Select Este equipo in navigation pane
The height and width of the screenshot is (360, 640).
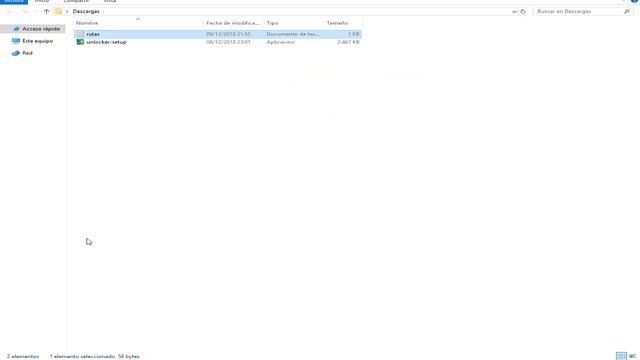pyautogui.click(x=38, y=41)
